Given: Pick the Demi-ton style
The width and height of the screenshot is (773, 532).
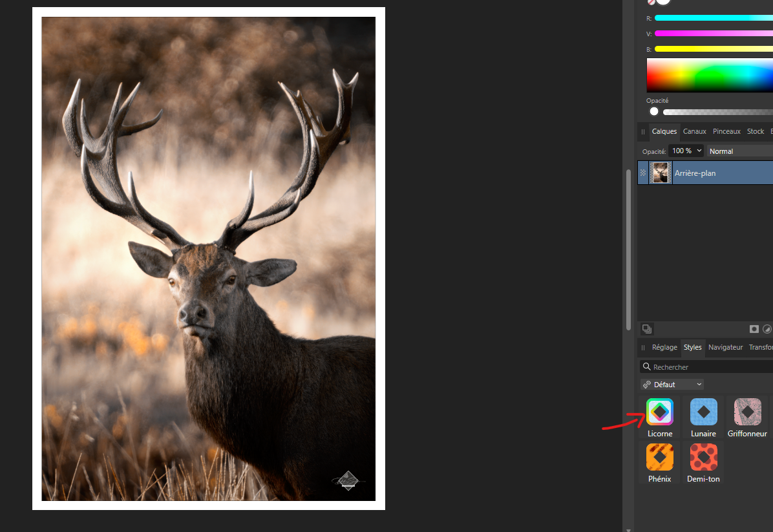Looking at the screenshot, I should 703,456.
